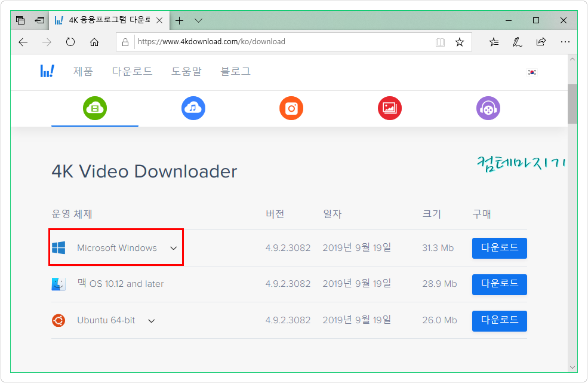
Task: Click the 크기 column header
Action: (432, 214)
